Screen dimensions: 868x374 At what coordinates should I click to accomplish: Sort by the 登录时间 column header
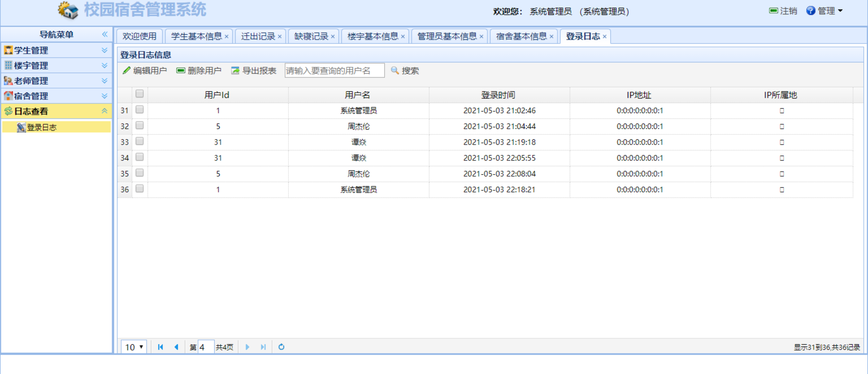click(499, 95)
